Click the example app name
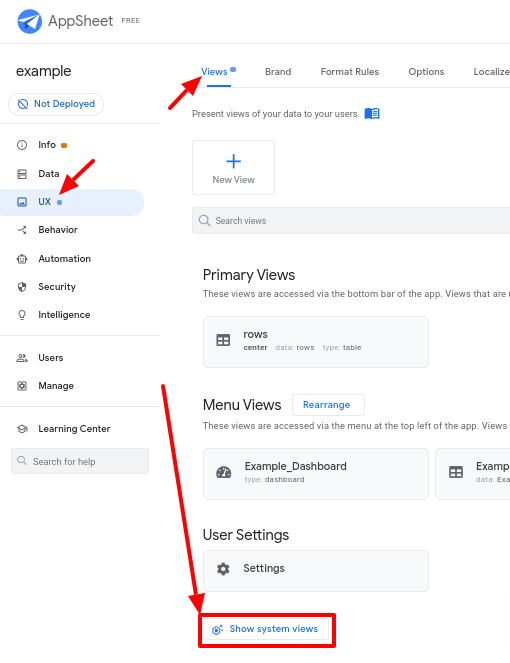 (44, 71)
